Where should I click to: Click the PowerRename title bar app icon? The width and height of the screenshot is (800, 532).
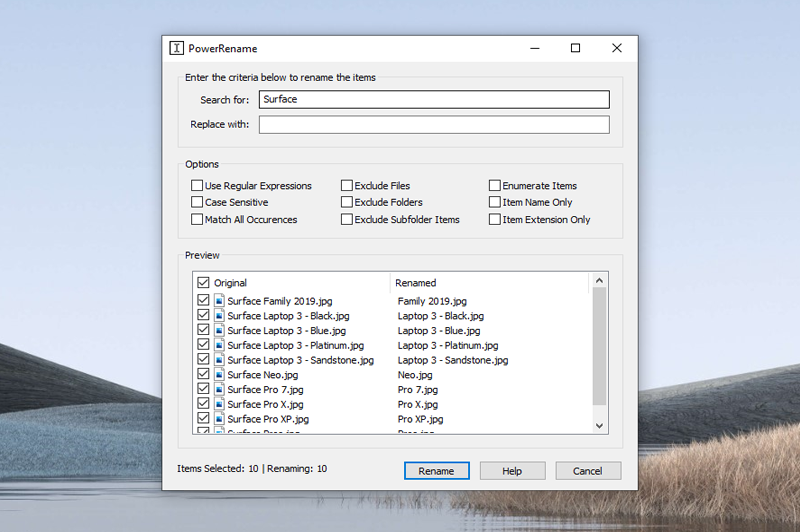tap(176, 48)
